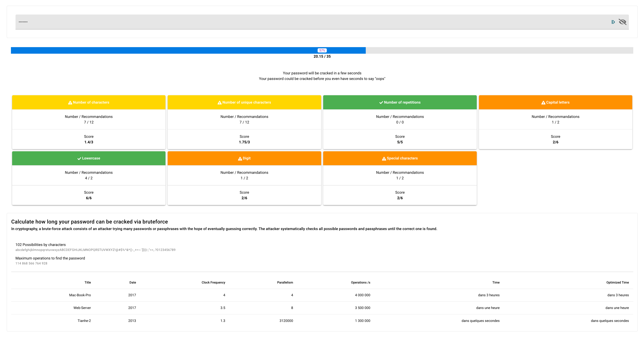This screenshot has width=644, height=340.
Task: Click checkmark icon on Lowercase card
Action: [x=79, y=158]
